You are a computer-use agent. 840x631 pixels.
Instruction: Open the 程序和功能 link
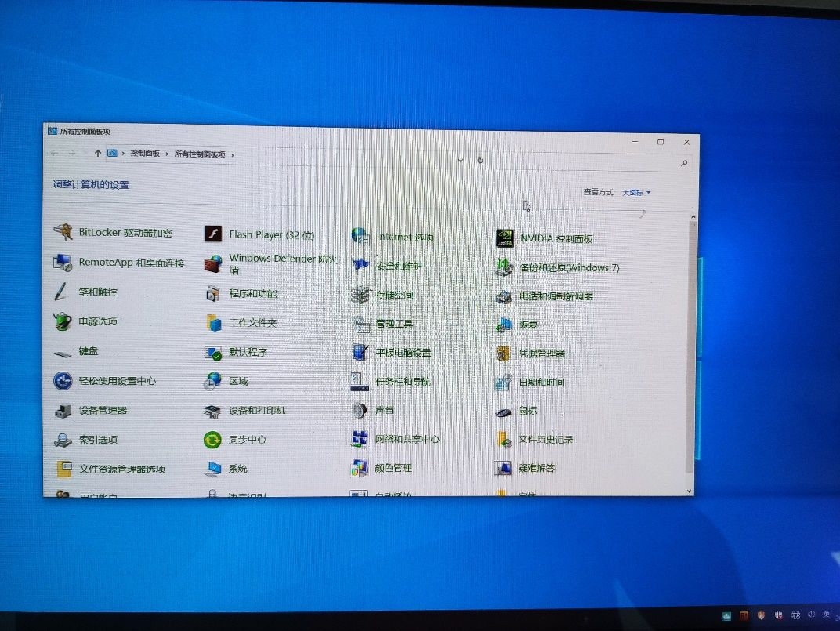point(252,294)
